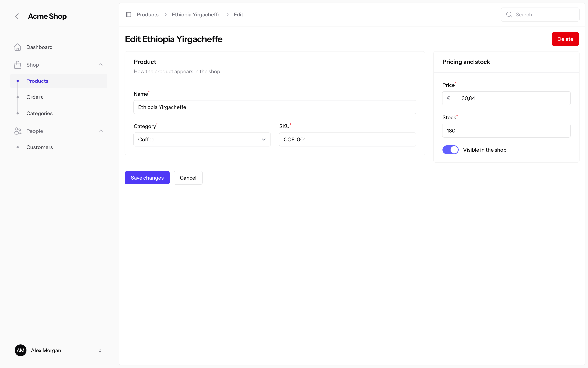
Task: Click the euro currency prefix
Action: click(x=449, y=98)
